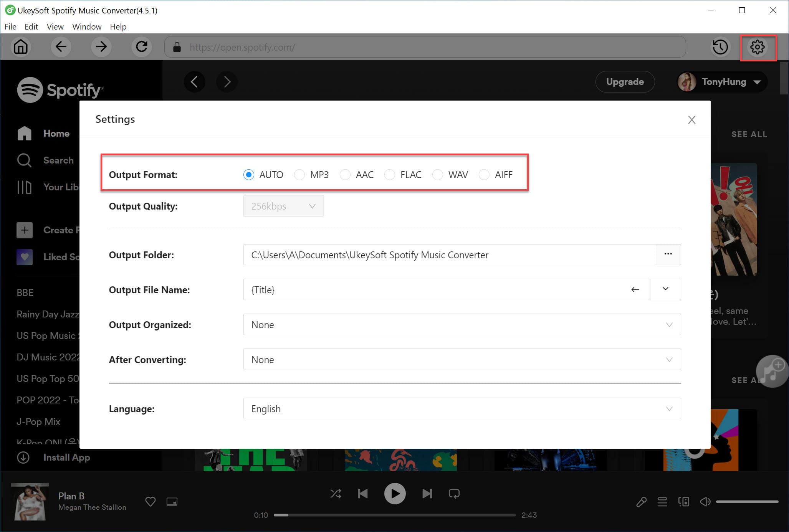
Task: Open the Help menu
Action: [117, 26]
